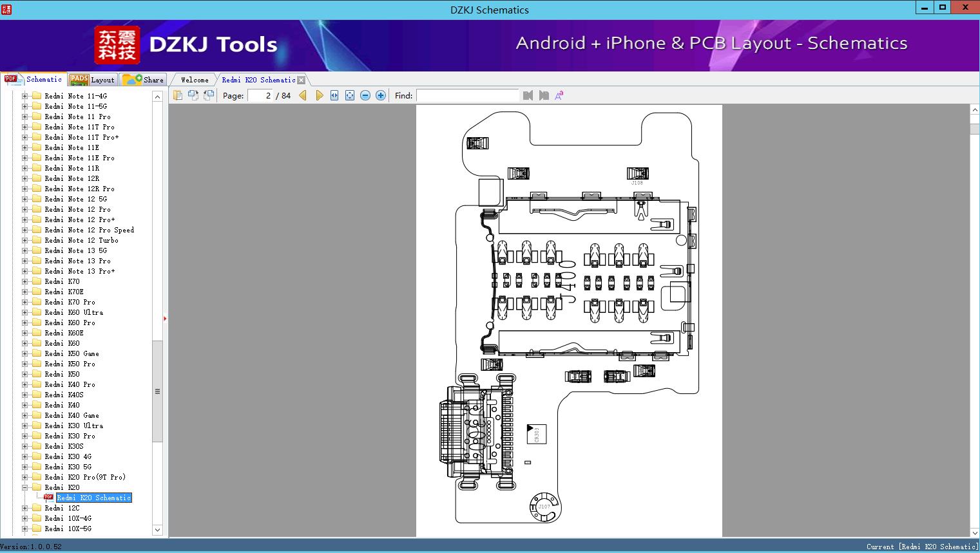Click the fit width icon
Screen dimensions: 980x553
click(334, 95)
